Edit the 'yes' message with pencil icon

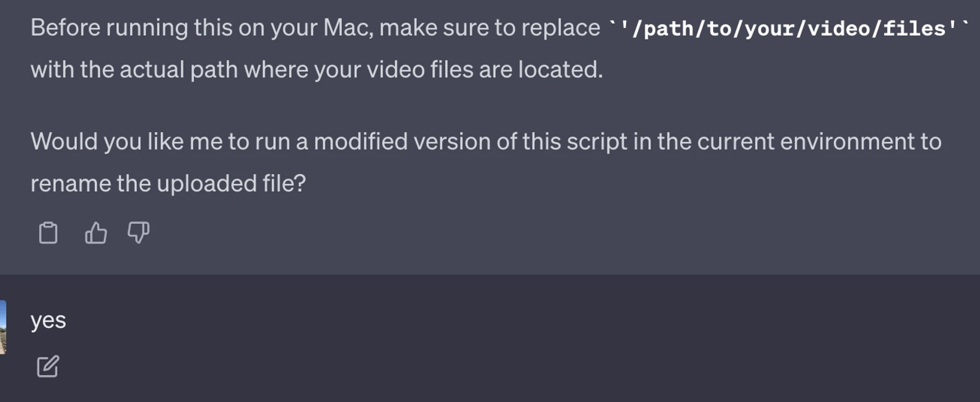[x=48, y=366]
